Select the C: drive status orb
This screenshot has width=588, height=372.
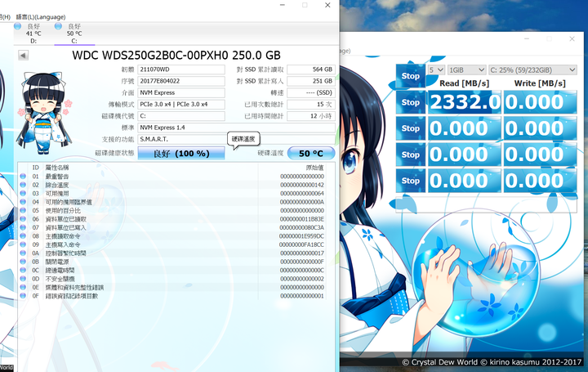click(x=58, y=26)
